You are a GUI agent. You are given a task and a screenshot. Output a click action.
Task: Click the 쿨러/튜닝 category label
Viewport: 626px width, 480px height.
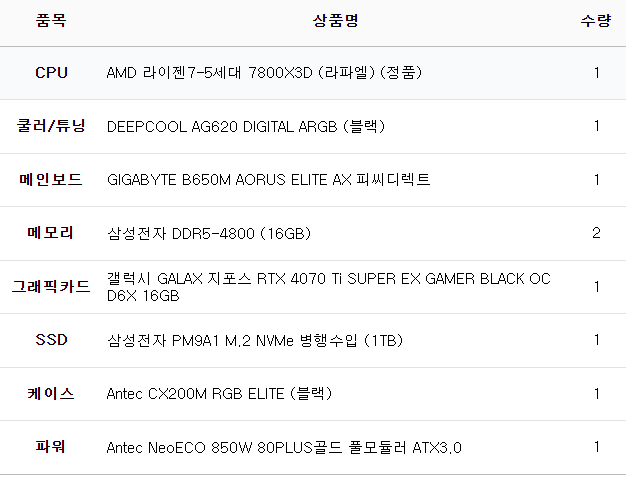click(51, 126)
